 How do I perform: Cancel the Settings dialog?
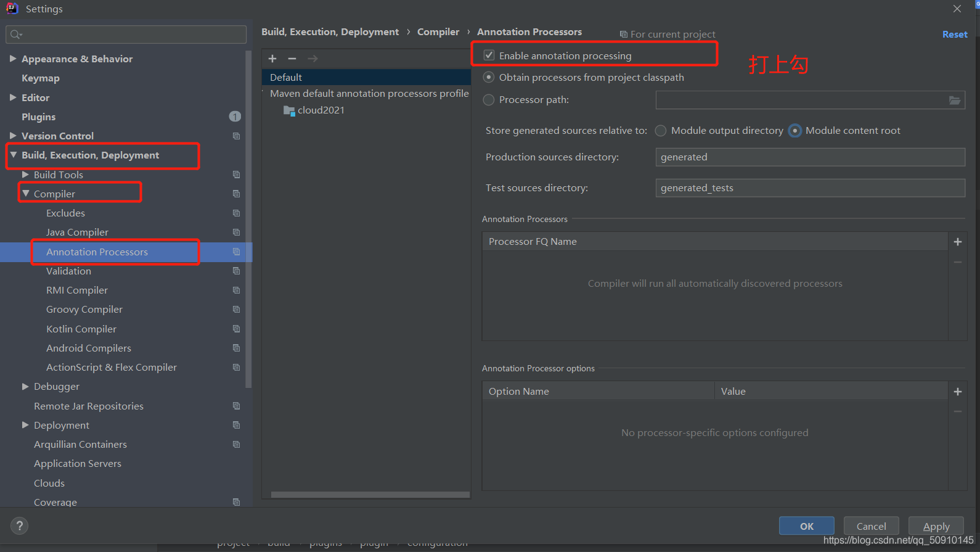(x=871, y=526)
